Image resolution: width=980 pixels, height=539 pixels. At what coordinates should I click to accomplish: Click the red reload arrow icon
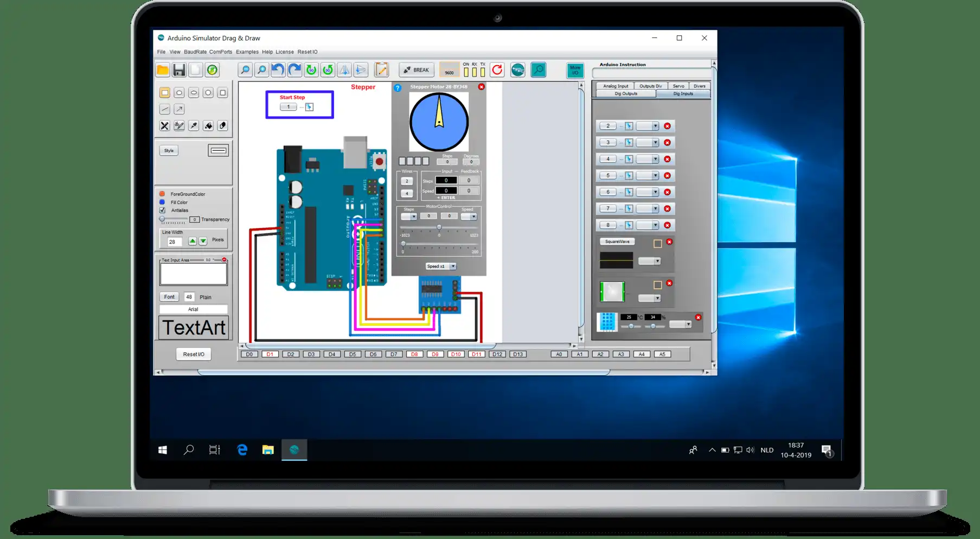point(497,70)
